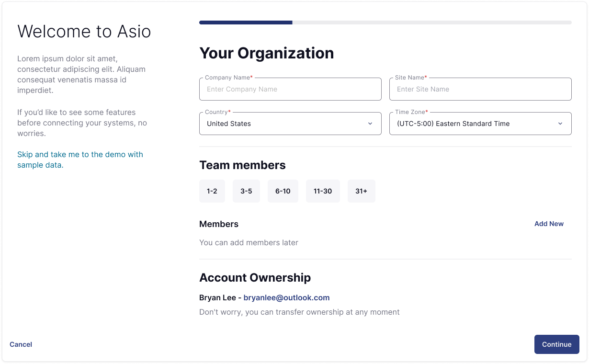Choose the '11-30' team size

(x=323, y=191)
